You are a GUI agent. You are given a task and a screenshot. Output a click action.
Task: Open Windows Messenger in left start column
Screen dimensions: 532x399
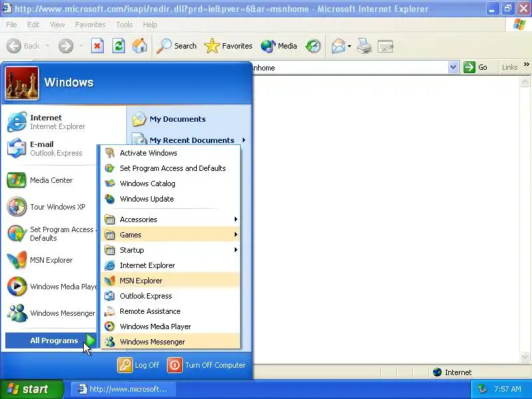click(51, 313)
